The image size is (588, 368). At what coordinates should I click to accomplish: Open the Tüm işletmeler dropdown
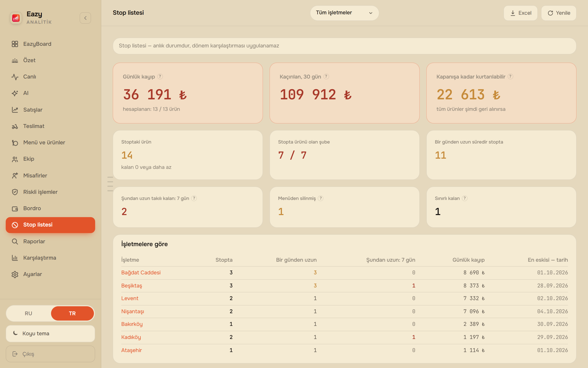pos(344,13)
